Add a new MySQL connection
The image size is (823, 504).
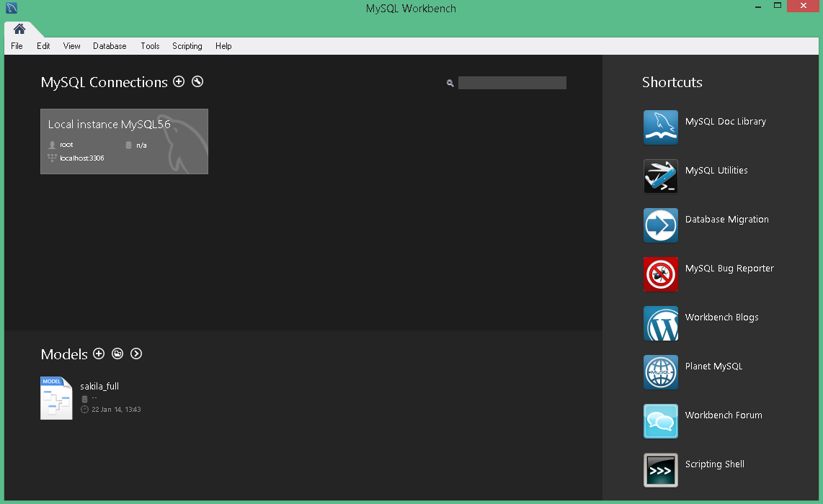click(179, 82)
